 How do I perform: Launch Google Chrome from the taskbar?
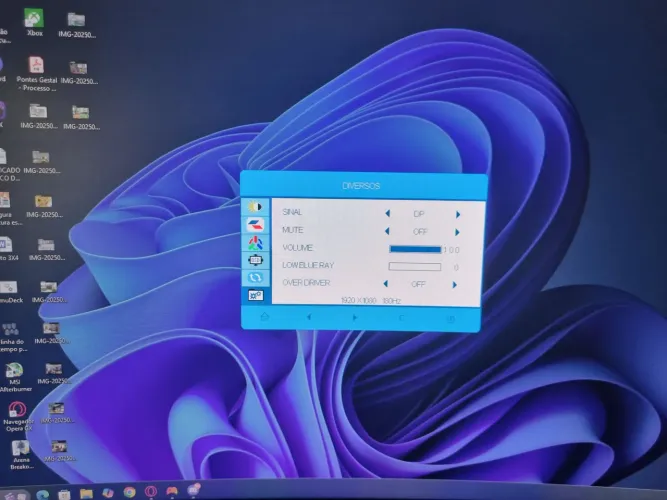129,492
